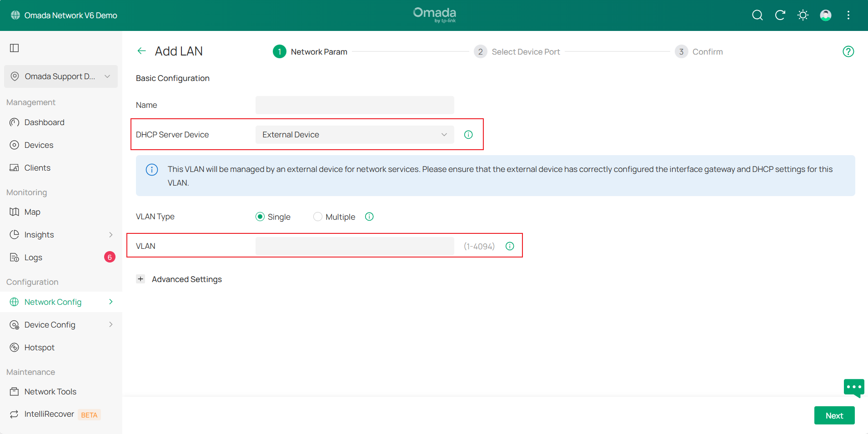The image size is (868, 434).
Task: Open the search icon in top bar
Action: point(757,15)
